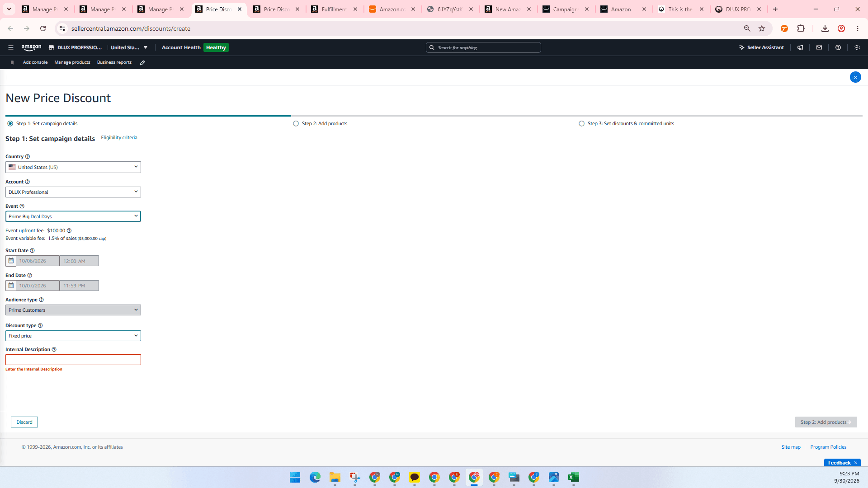
Task: Open the messages envelope icon
Action: [x=819, y=47]
